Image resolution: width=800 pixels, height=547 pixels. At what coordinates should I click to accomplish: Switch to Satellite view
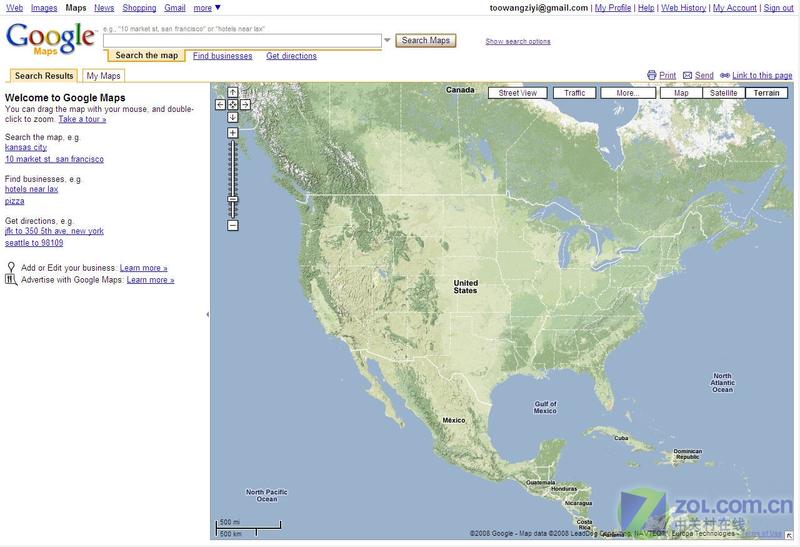[723, 93]
